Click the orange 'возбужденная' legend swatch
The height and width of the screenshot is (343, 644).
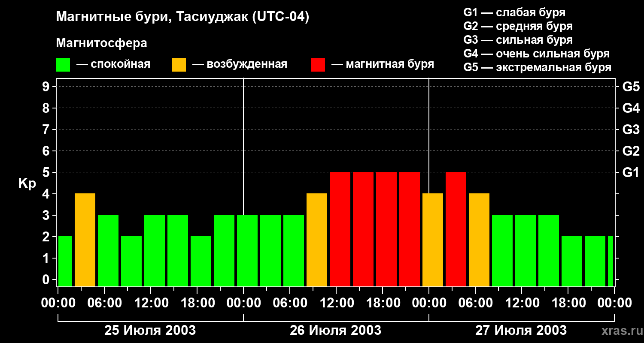tap(179, 65)
